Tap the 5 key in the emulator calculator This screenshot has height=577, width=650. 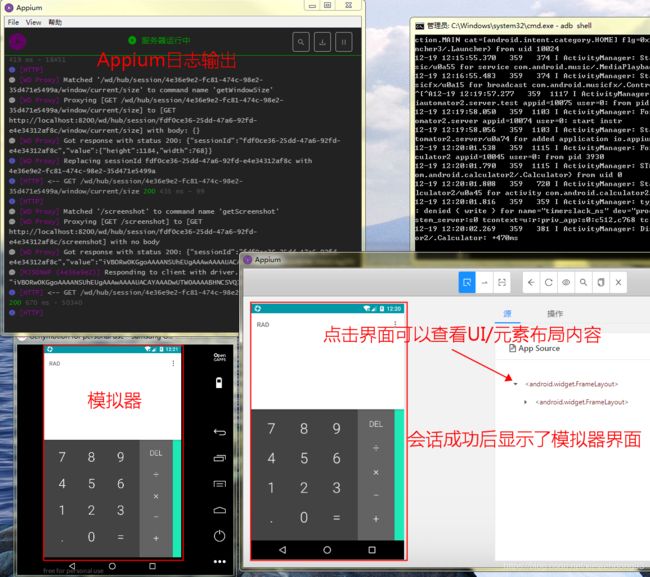[91, 483]
